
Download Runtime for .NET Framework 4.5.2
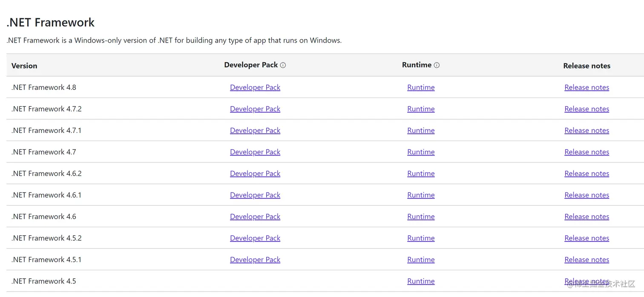(x=421, y=238)
